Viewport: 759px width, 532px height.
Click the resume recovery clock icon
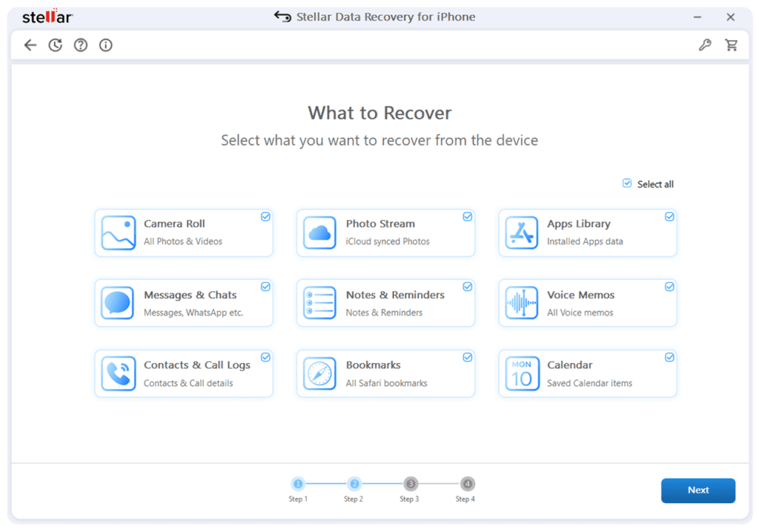pyautogui.click(x=55, y=45)
